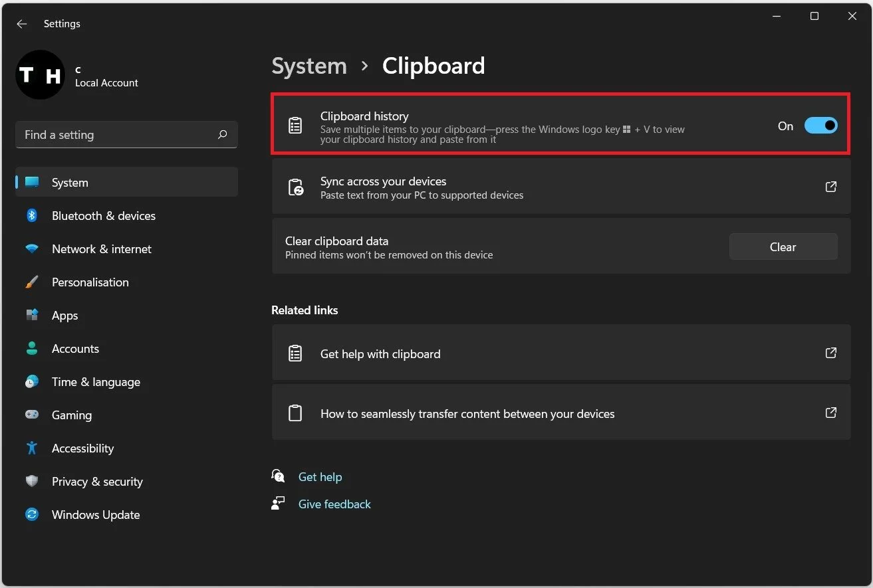Click 'Pinned items won't be removed' text

pyautogui.click(x=389, y=255)
